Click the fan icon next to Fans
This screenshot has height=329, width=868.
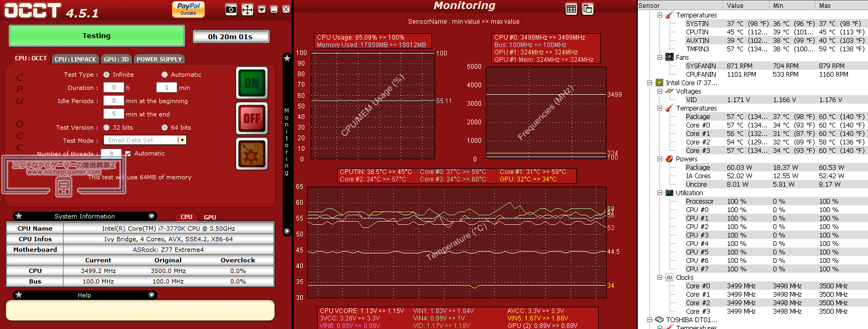coord(670,57)
